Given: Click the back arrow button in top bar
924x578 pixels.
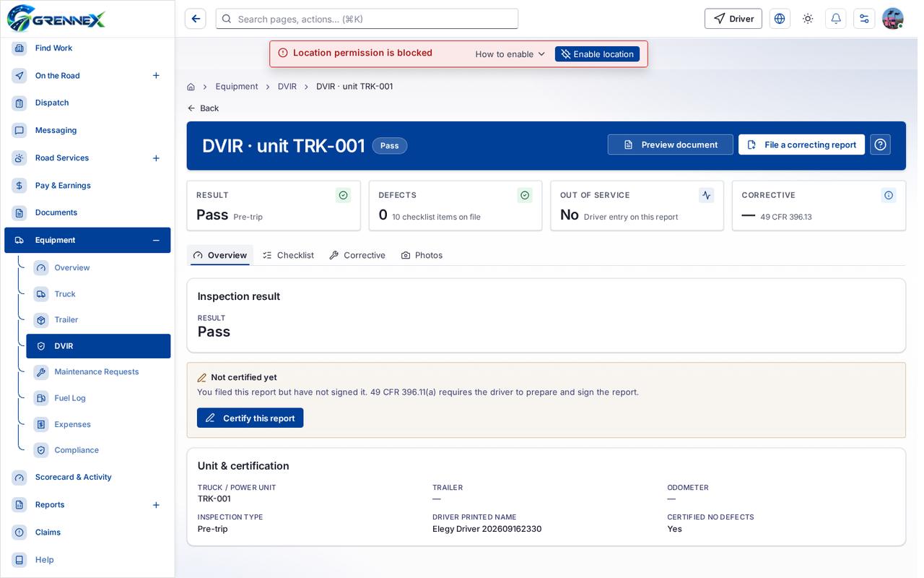Looking at the screenshot, I should click(195, 19).
